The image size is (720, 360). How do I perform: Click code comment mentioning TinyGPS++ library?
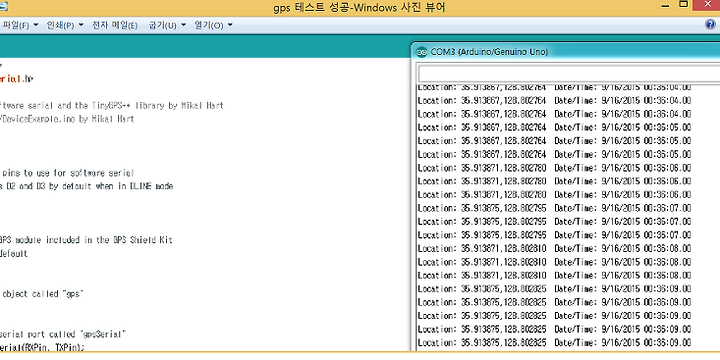(x=112, y=106)
